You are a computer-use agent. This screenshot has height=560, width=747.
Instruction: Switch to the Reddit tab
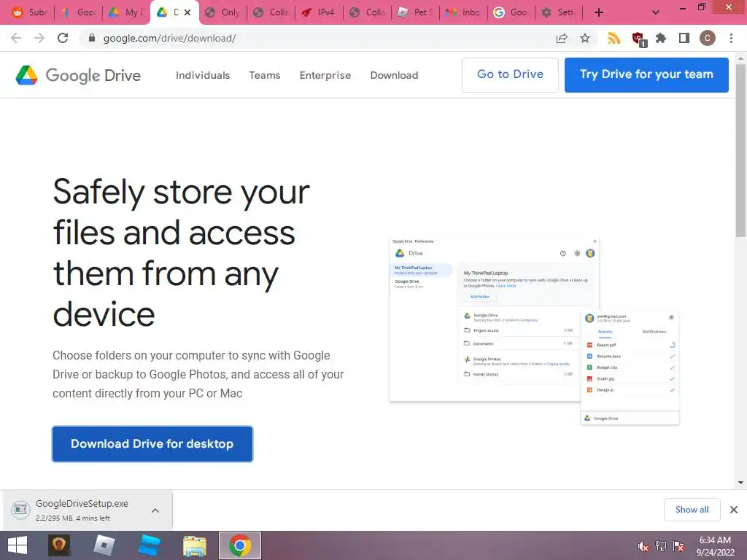coord(28,12)
